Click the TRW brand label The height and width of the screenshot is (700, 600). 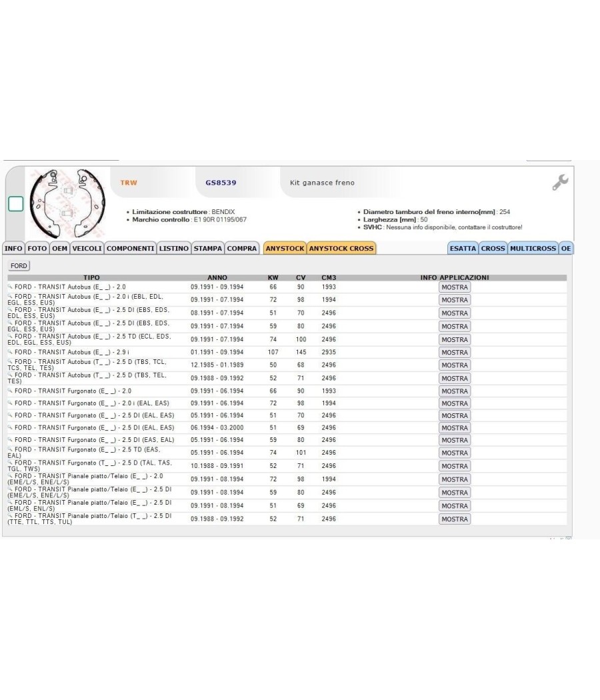(x=129, y=183)
